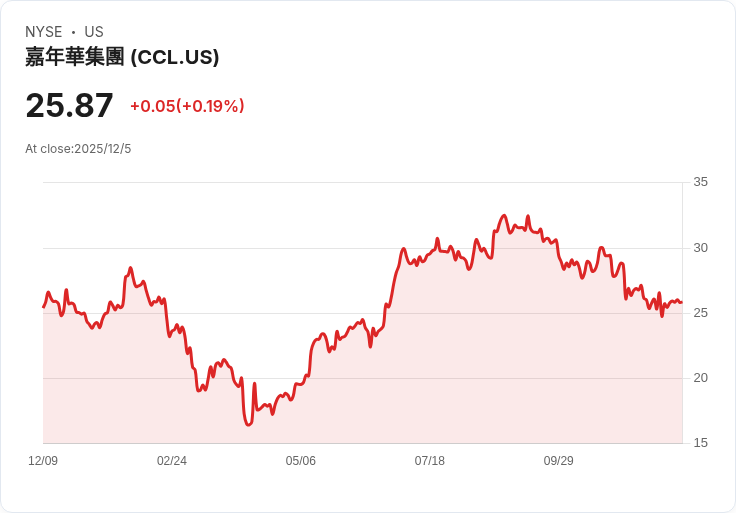
Task: Click the chart's lowest price trough
Action: pos(248,425)
